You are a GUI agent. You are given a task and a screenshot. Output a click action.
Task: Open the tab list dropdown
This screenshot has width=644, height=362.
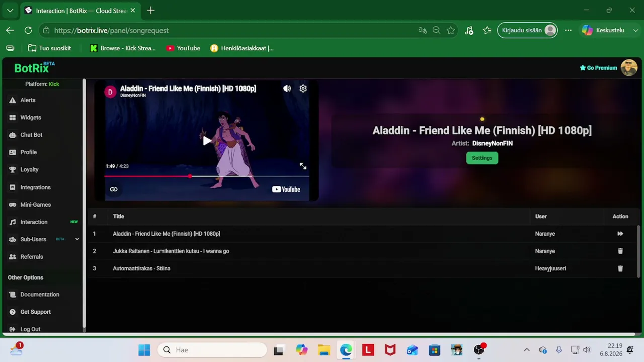pos(10,10)
